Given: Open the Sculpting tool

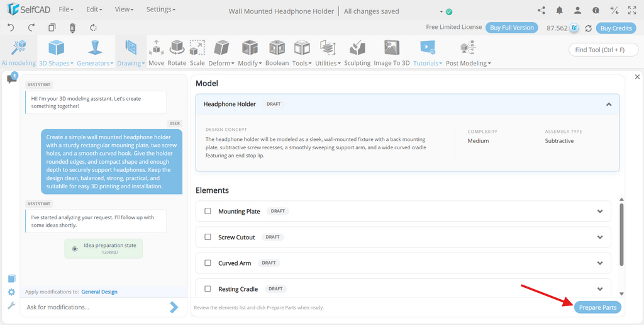Looking at the screenshot, I should click(x=357, y=48).
